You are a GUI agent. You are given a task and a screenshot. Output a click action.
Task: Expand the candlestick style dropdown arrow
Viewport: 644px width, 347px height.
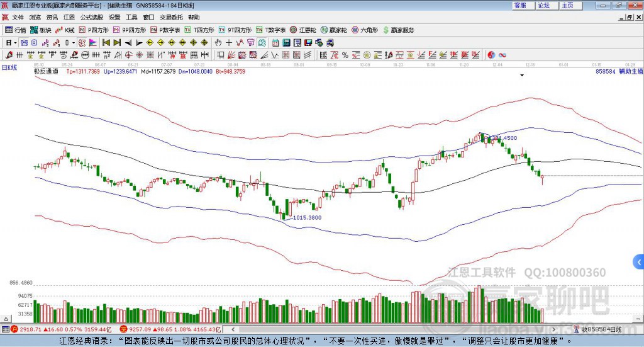pos(74,43)
